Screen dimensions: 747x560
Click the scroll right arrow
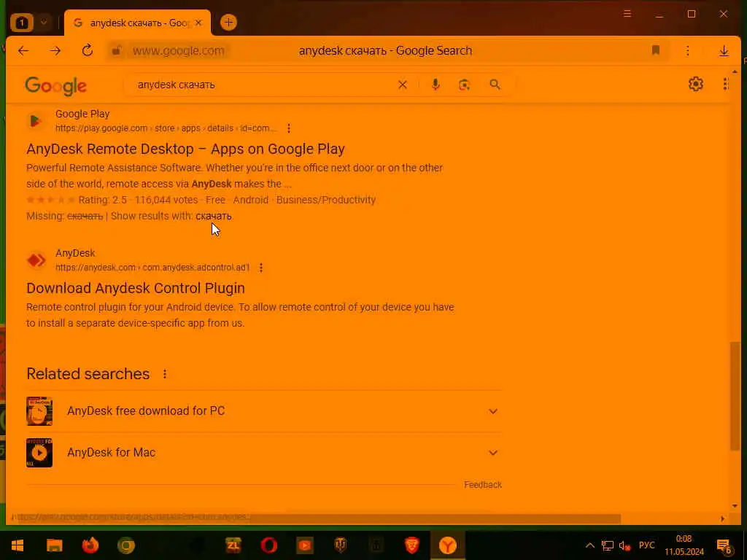click(x=722, y=518)
